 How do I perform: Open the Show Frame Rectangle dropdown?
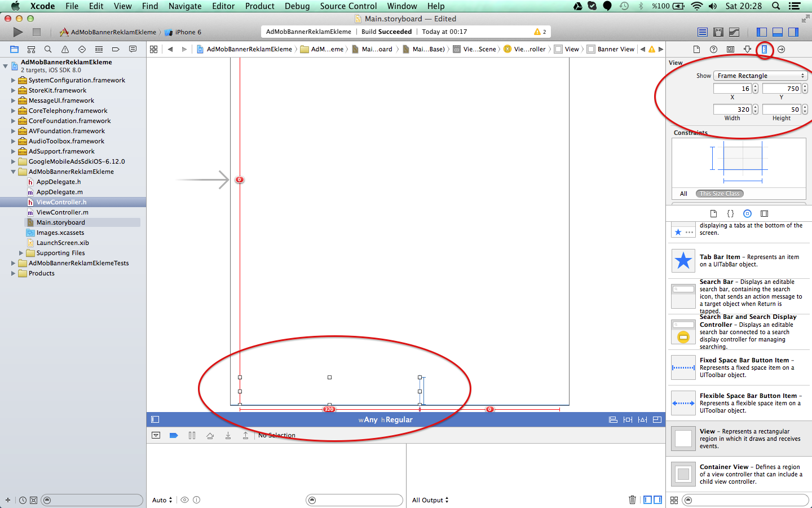(760, 76)
